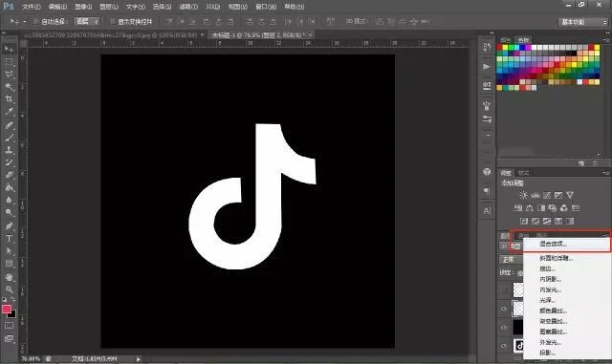Select the Healing Brush tool
Image resolution: width=612 pixels, height=364 pixels.
tap(9, 125)
